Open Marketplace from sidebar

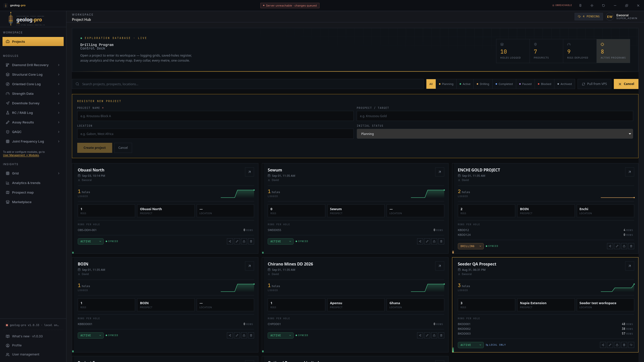pyautogui.click(x=33, y=202)
